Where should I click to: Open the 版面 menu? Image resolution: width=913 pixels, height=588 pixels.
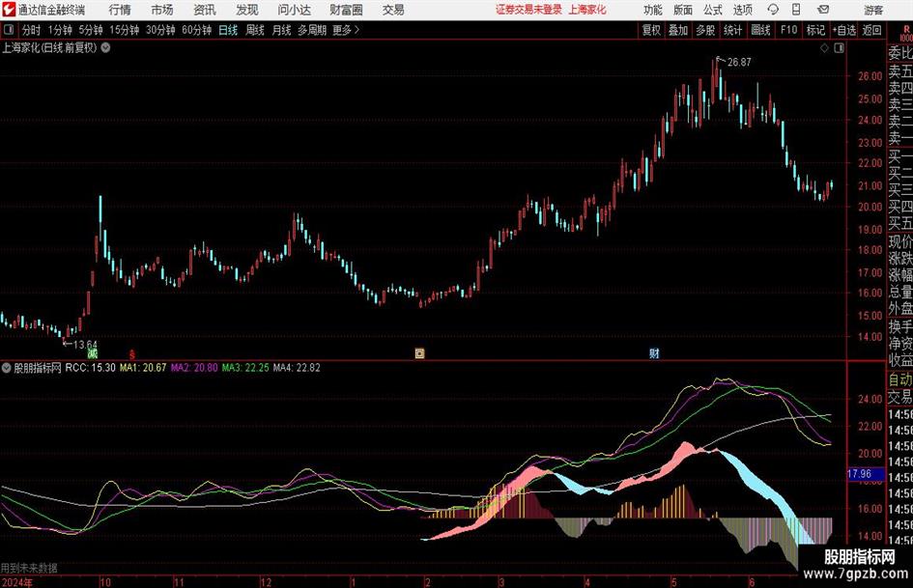pyautogui.click(x=683, y=10)
